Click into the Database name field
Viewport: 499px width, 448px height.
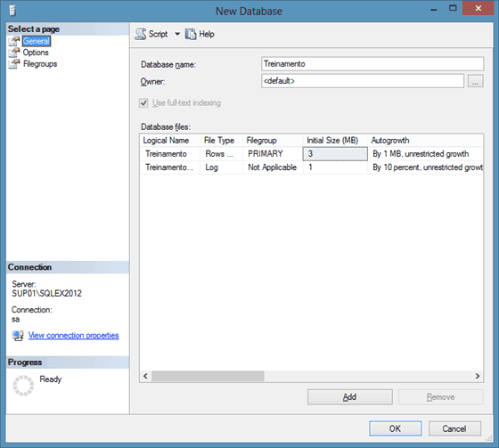(x=372, y=64)
